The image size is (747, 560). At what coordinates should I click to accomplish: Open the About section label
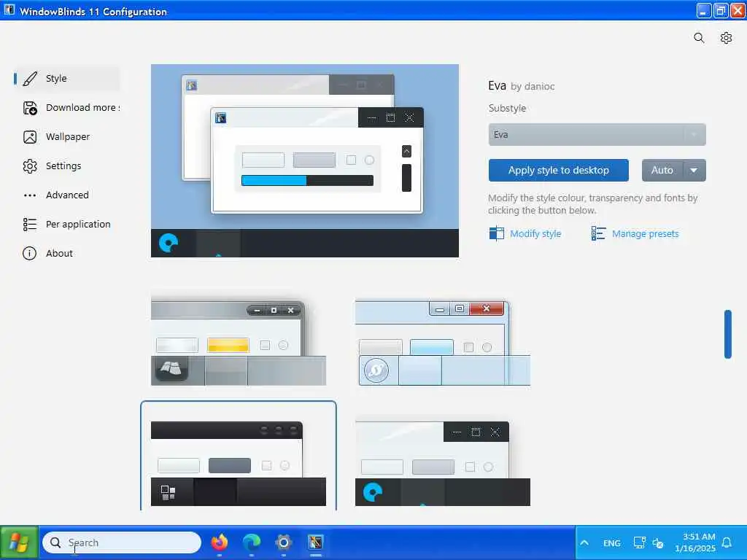coord(59,253)
